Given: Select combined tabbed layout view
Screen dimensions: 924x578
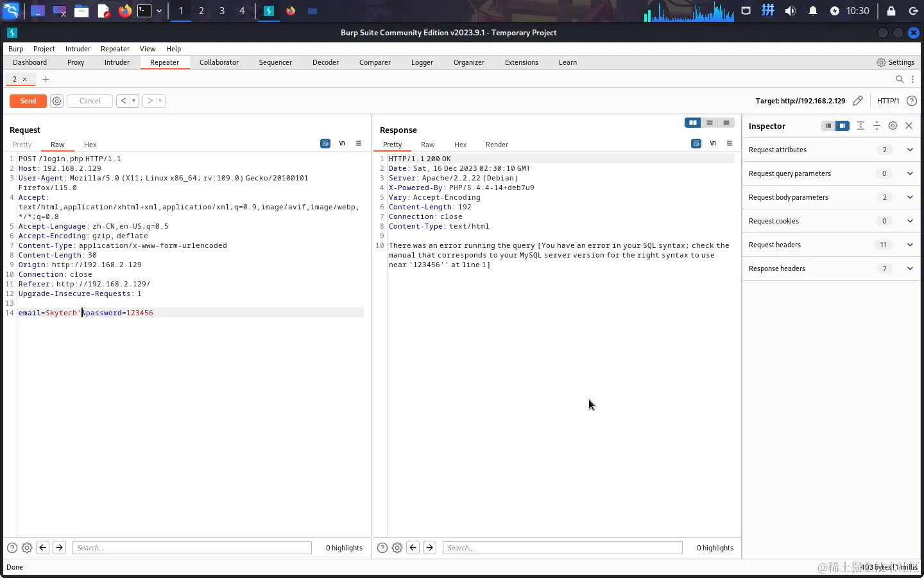Looking at the screenshot, I should (726, 123).
